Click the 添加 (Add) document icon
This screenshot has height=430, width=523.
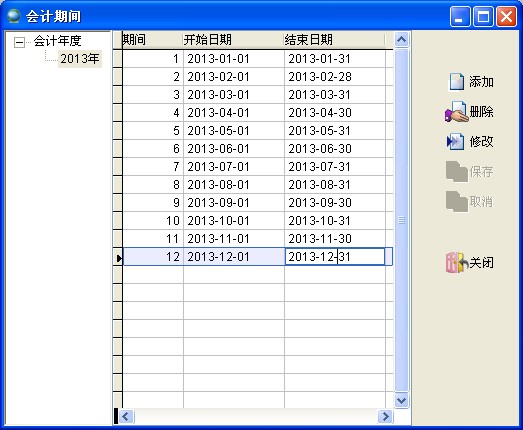point(457,82)
